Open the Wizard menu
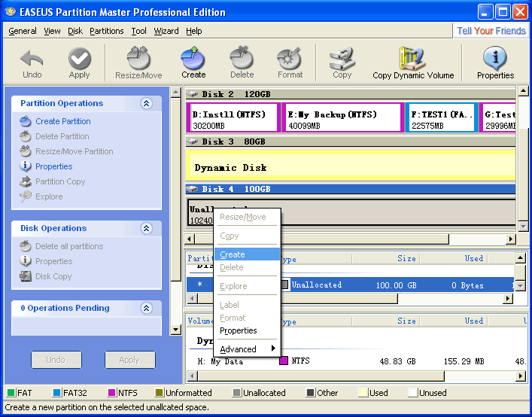The width and height of the screenshot is (532, 417). point(166,31)
